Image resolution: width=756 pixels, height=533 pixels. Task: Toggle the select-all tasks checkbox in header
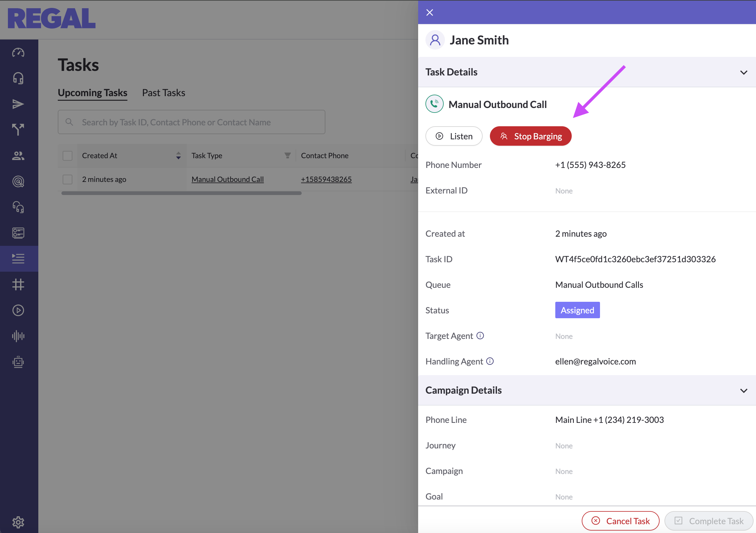pos(68,155)
